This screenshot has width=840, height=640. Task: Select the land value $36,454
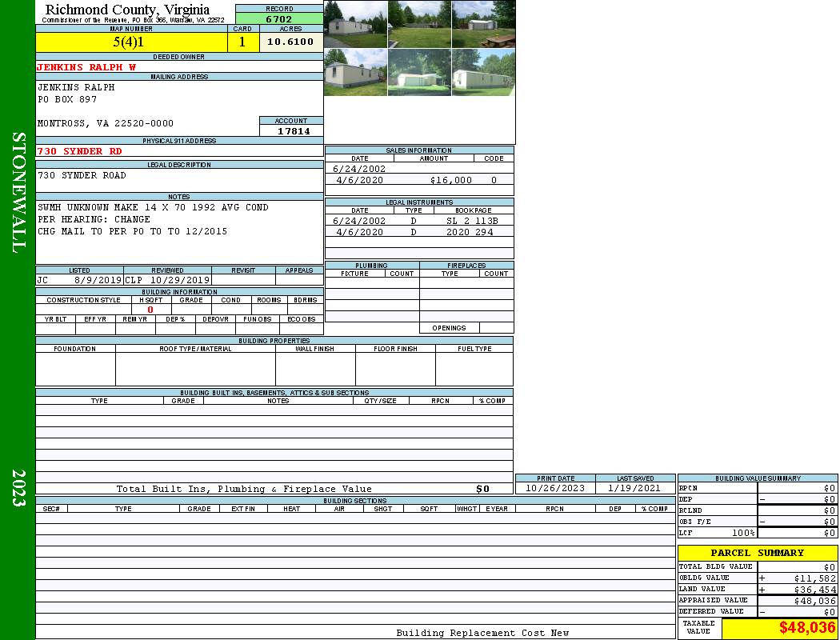pyautogui.click(x=814, y=590)
